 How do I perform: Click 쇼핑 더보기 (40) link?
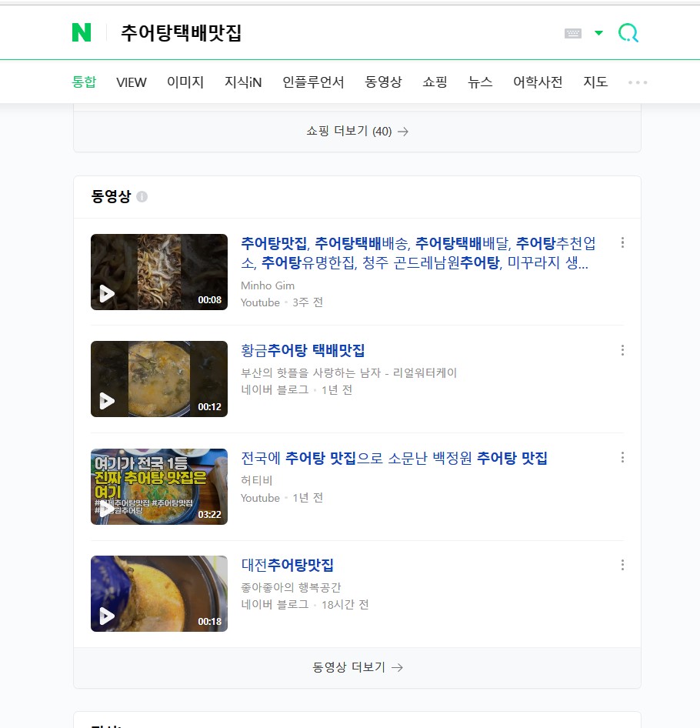(x=357, y=132)
